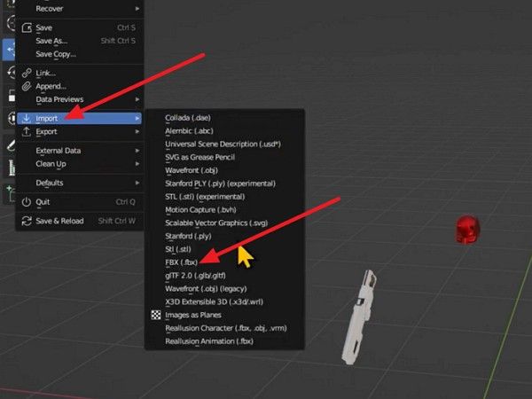Click the Save & Reload refresh icon

coord(27,221)
